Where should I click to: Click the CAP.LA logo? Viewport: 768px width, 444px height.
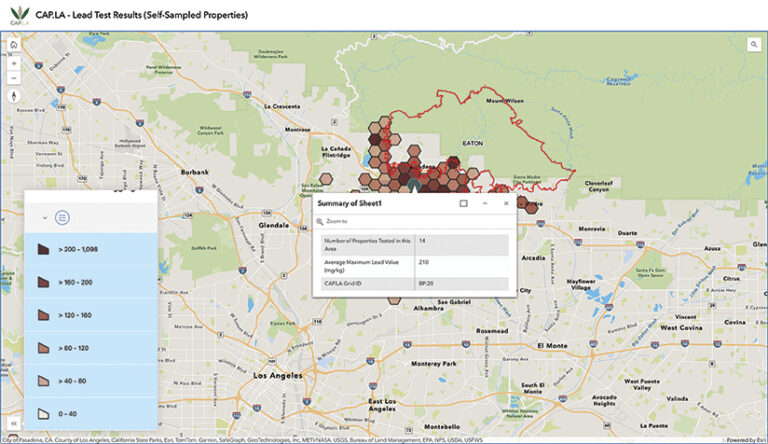click(20, 16)
